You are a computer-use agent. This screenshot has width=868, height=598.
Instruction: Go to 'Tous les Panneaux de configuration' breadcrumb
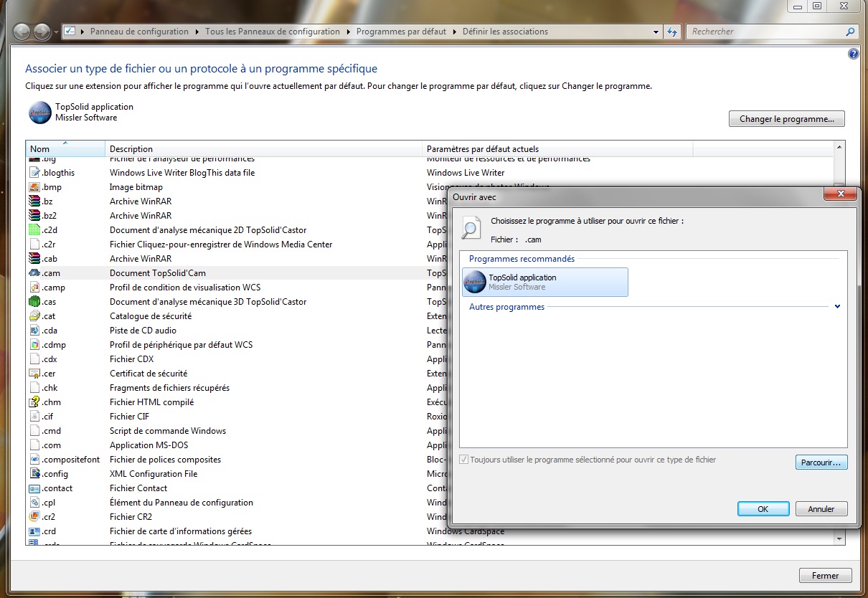[x=273, y=32]
